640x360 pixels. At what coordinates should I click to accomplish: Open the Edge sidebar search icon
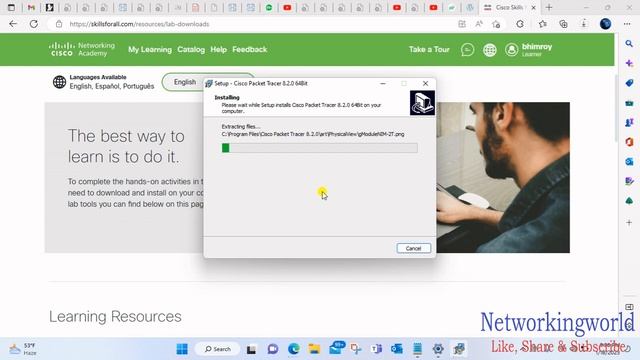(629, 44)
